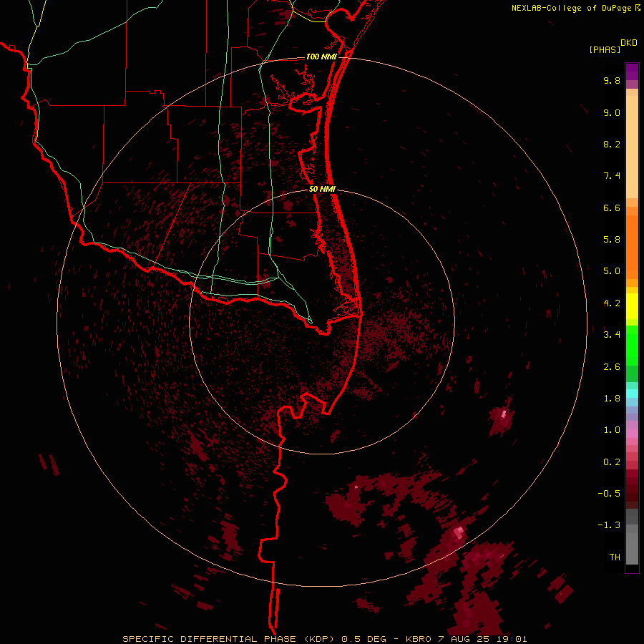Click the DKD product code label
The width and height of the screenshot is (644, 644).
[629, 43]
